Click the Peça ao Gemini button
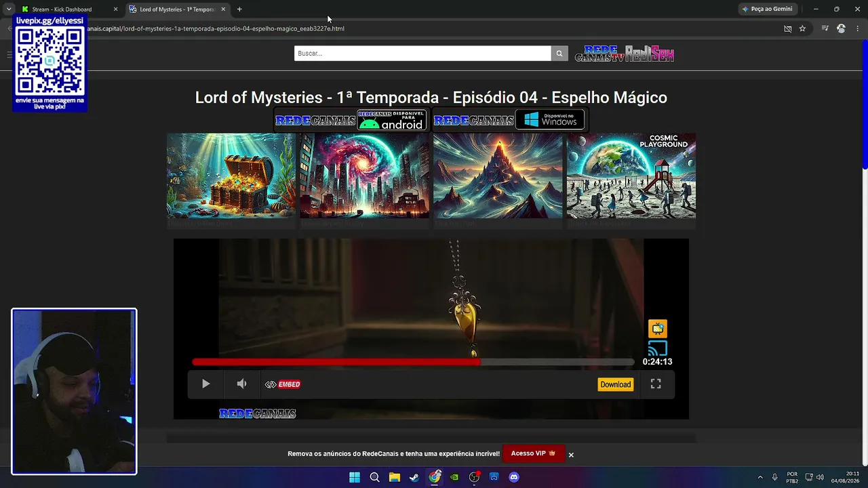Image resolution: width=868 pixels, height=488 pixels. point(767,9)
